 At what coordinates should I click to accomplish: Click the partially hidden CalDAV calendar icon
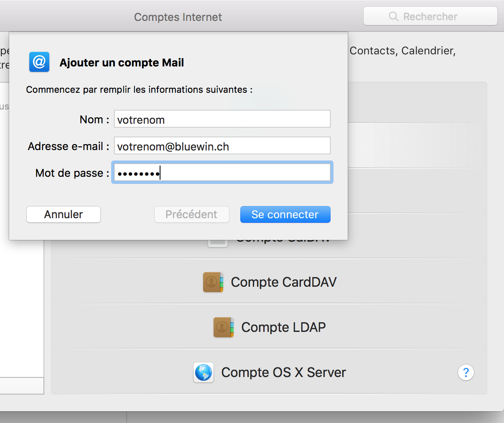(218, 243)
